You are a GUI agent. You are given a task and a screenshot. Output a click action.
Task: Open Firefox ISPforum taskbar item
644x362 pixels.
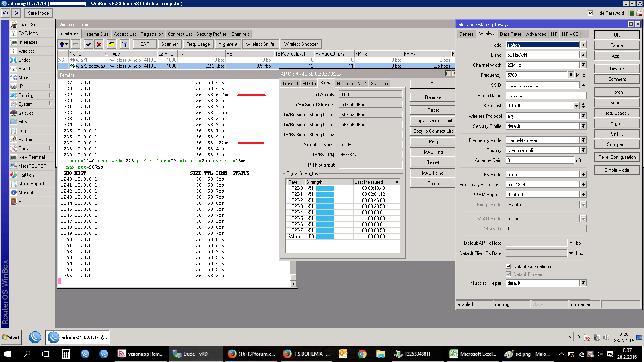251,354
